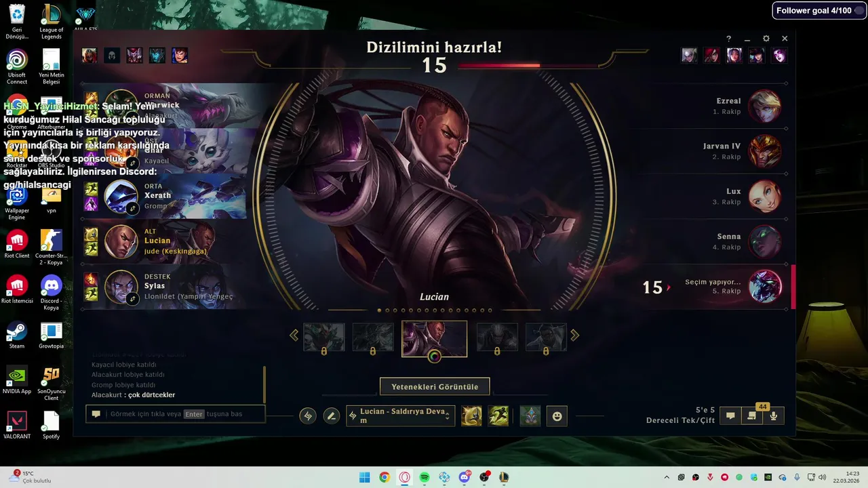Show next skins with right arrow
Screen dimensions: 868x488
tap(575, 335)
